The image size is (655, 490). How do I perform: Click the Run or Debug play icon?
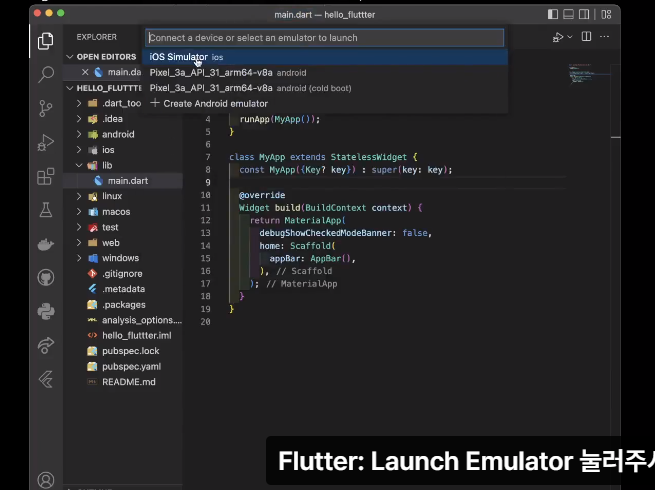point(558,37)
